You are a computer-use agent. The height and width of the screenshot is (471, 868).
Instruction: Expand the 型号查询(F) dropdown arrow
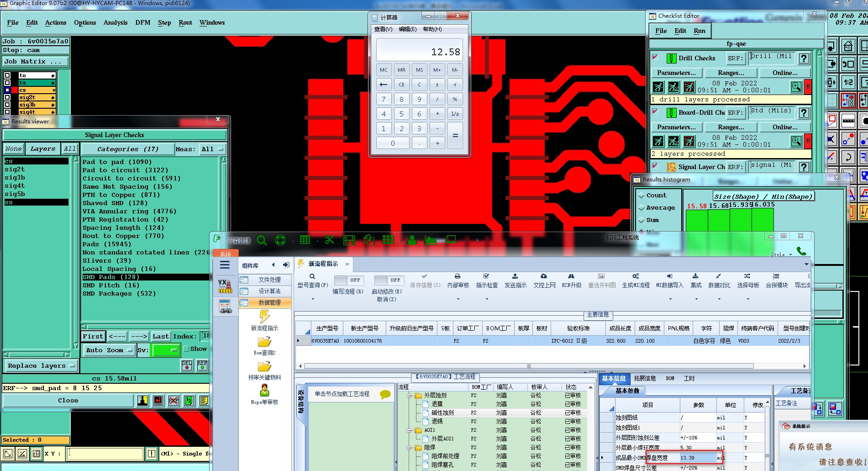point(313,299)
